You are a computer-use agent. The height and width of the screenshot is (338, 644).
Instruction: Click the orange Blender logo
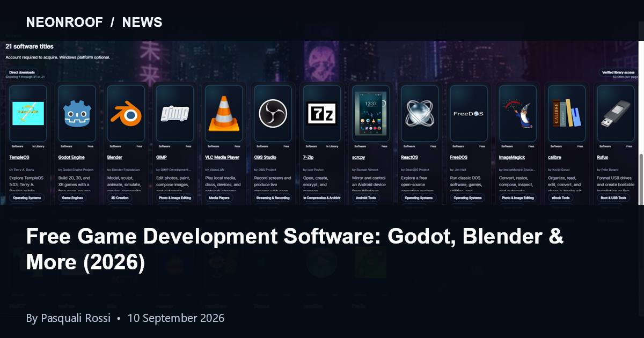(126, 113)
